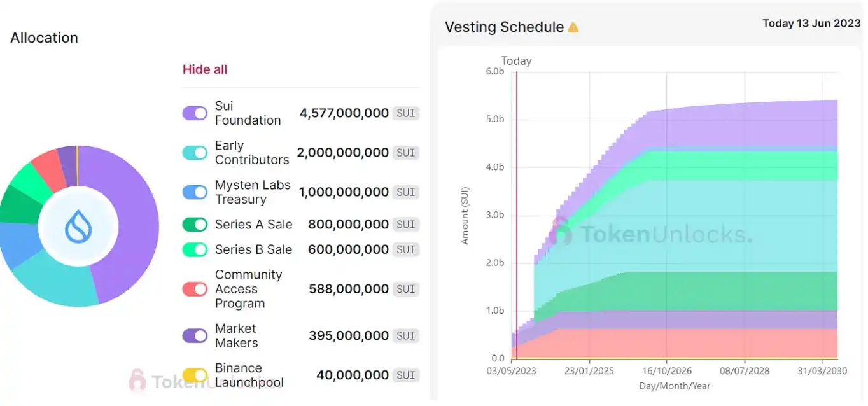
Task: Click the Binance Launchpool label
Action: pyautogui.click(x=249, y=375)
